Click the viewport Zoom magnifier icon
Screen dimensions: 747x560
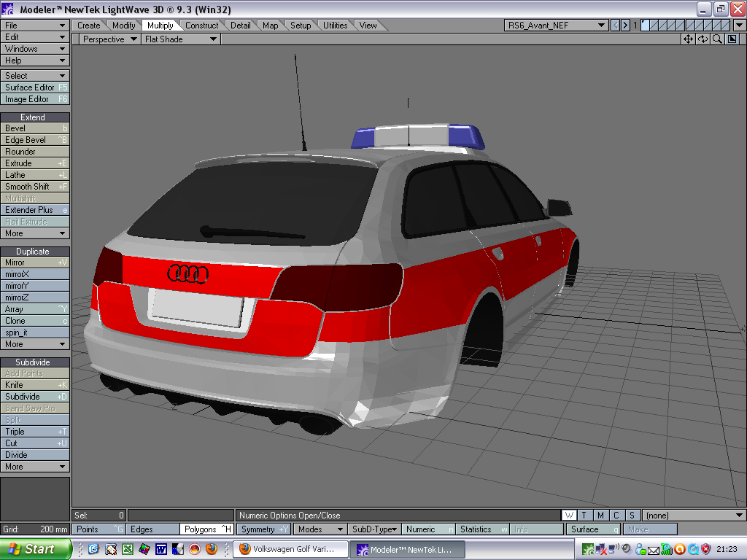717,39
